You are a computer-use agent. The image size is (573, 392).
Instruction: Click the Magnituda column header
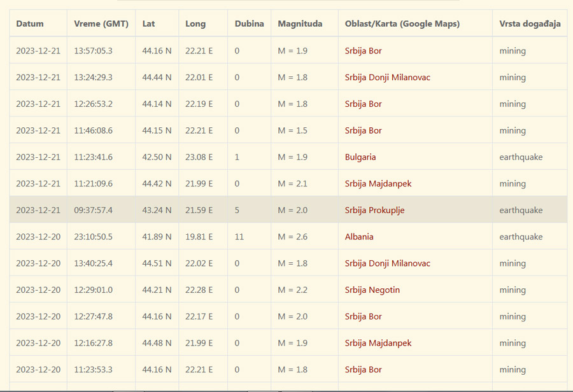coord(300,24)
